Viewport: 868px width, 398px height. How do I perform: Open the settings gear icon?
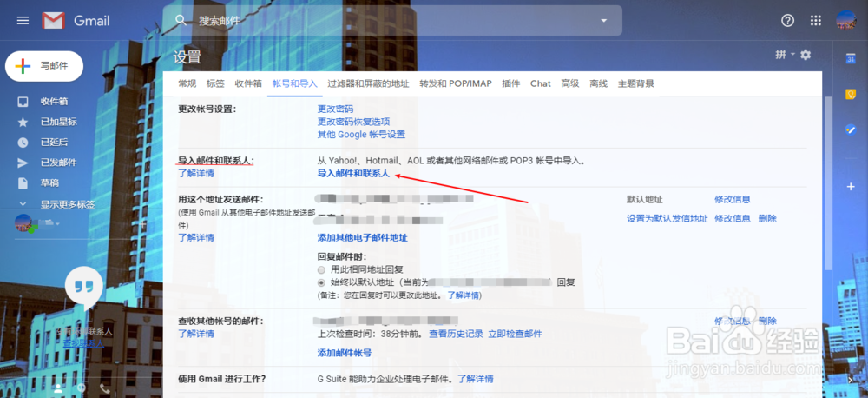pos(806,55)
